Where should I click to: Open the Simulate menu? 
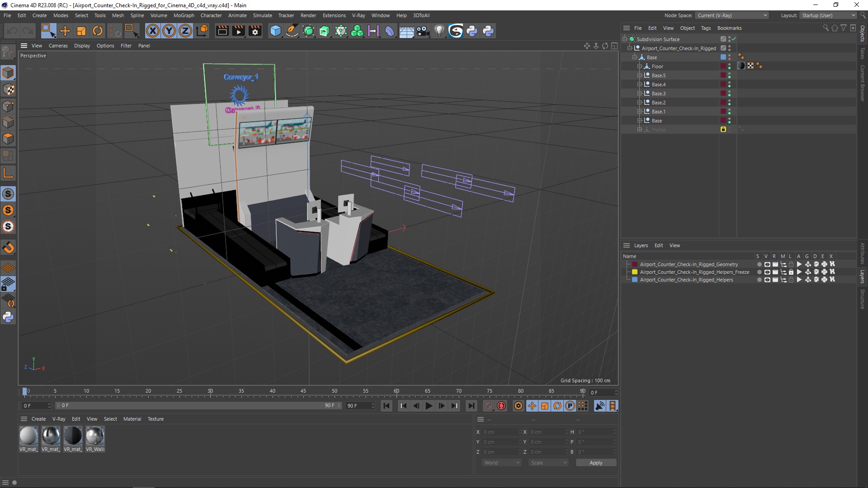click(262, 15)
